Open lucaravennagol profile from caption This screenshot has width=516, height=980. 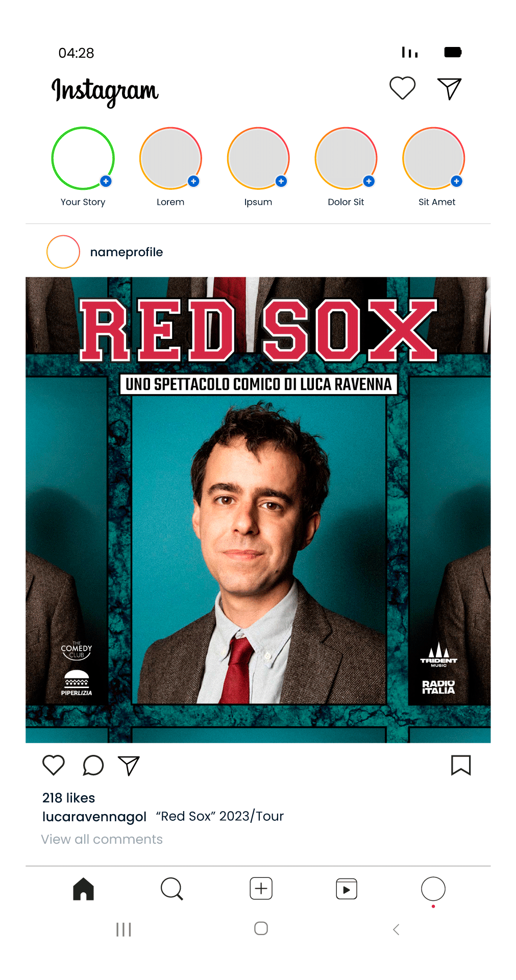pyautogui.click(x=94, y=817)
